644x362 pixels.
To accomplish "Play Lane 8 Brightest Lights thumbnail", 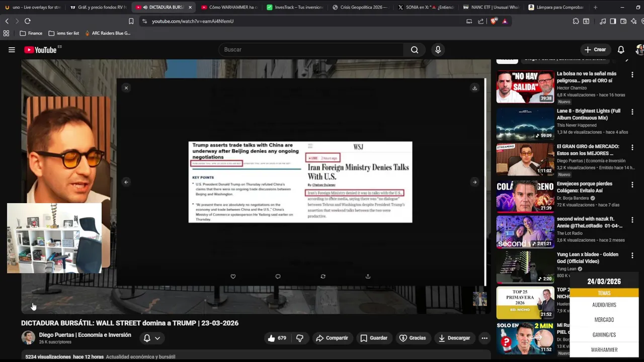I will (x=525, y=123).
